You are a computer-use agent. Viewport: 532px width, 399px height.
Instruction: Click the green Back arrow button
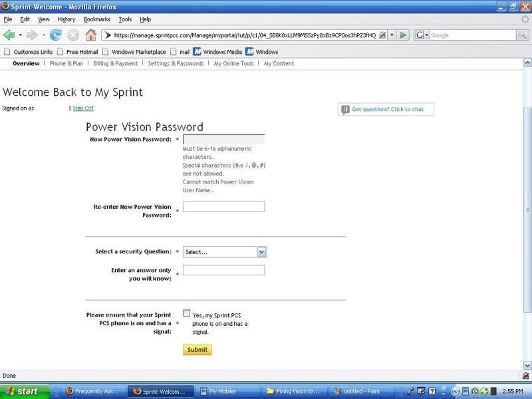9,35
